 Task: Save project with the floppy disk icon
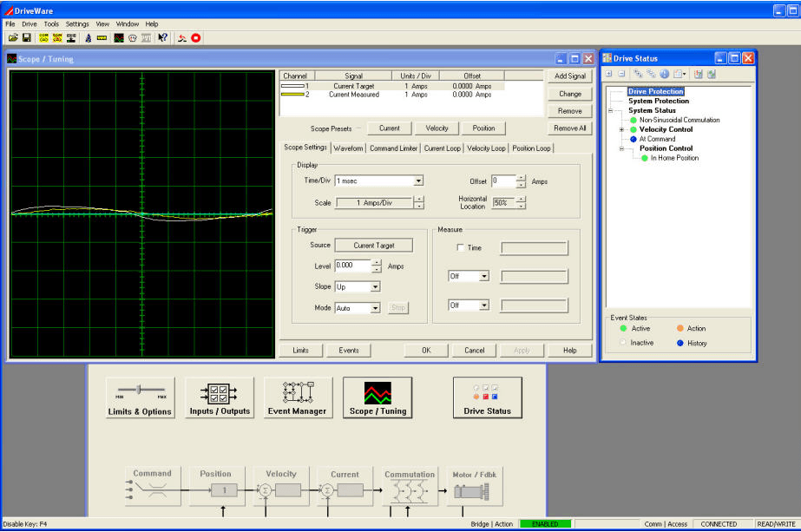pos(27,38)
